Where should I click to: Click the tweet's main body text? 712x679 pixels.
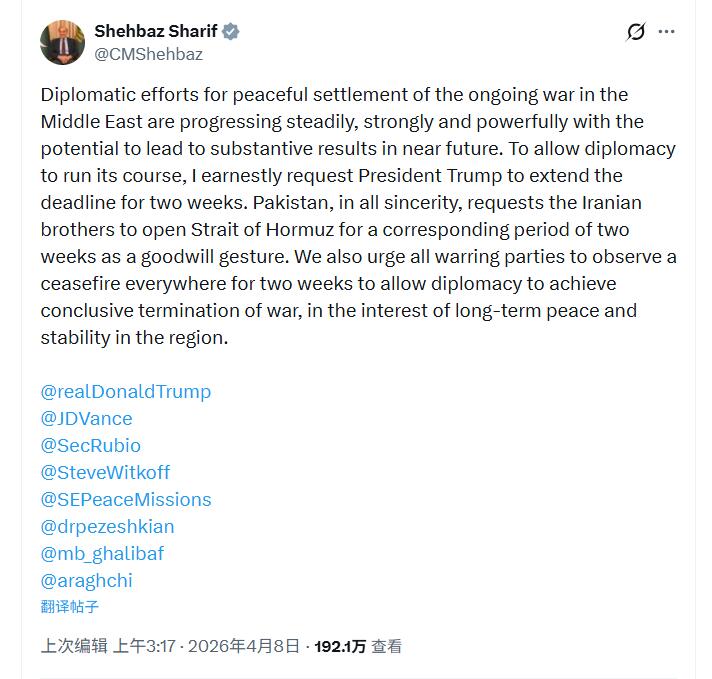click(358, 216)
